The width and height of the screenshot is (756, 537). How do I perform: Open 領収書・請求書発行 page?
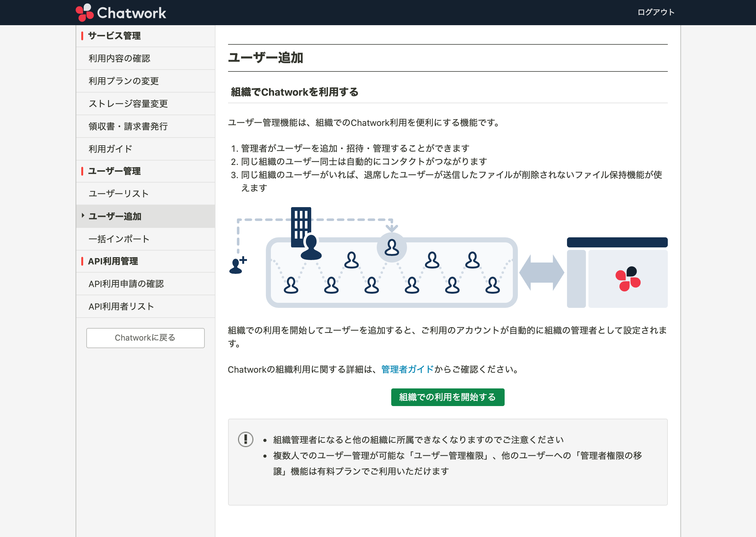(x=129, y=126)
